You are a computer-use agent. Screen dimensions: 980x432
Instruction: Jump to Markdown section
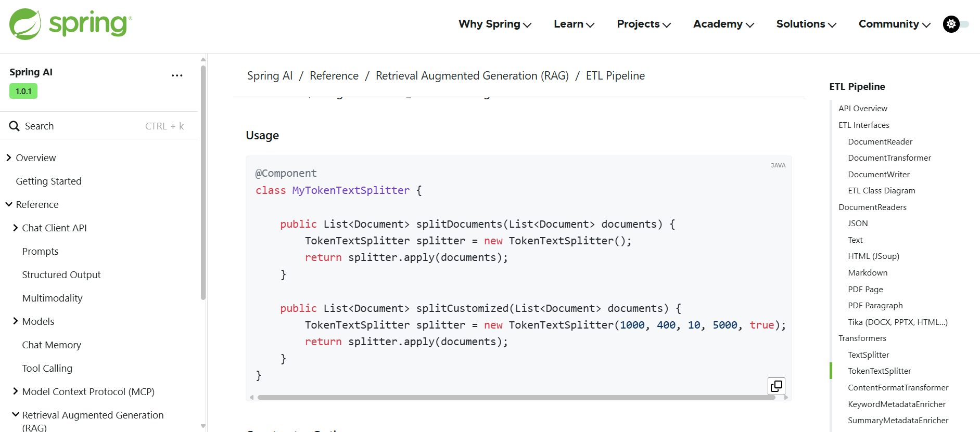[x=868, y=272]
